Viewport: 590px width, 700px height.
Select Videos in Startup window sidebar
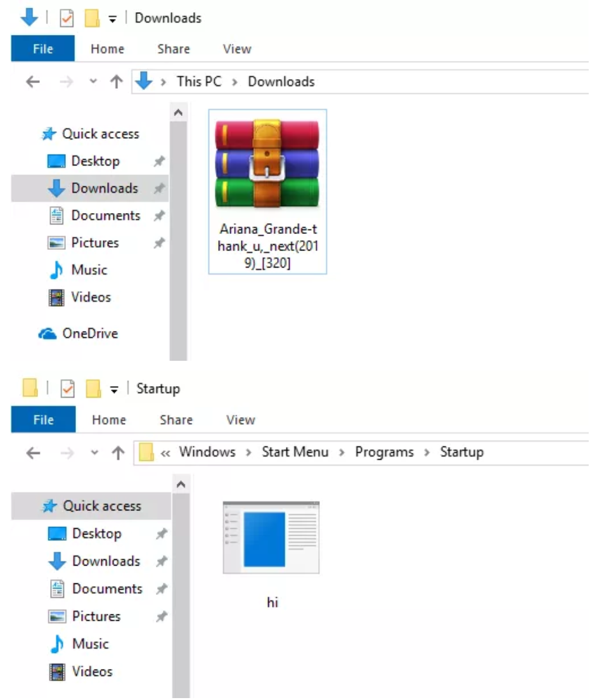pyautogui.click(x=91, y=672)
